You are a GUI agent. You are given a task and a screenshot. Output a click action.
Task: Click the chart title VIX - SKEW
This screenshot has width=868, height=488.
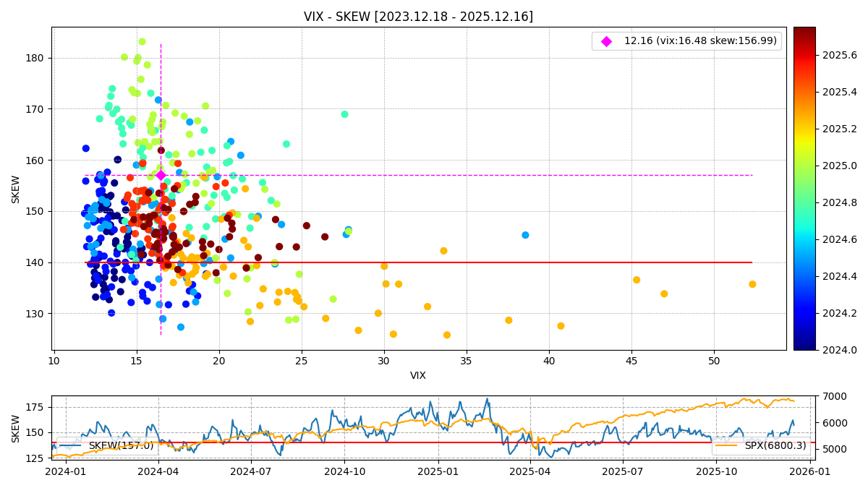tap(418, 17)
